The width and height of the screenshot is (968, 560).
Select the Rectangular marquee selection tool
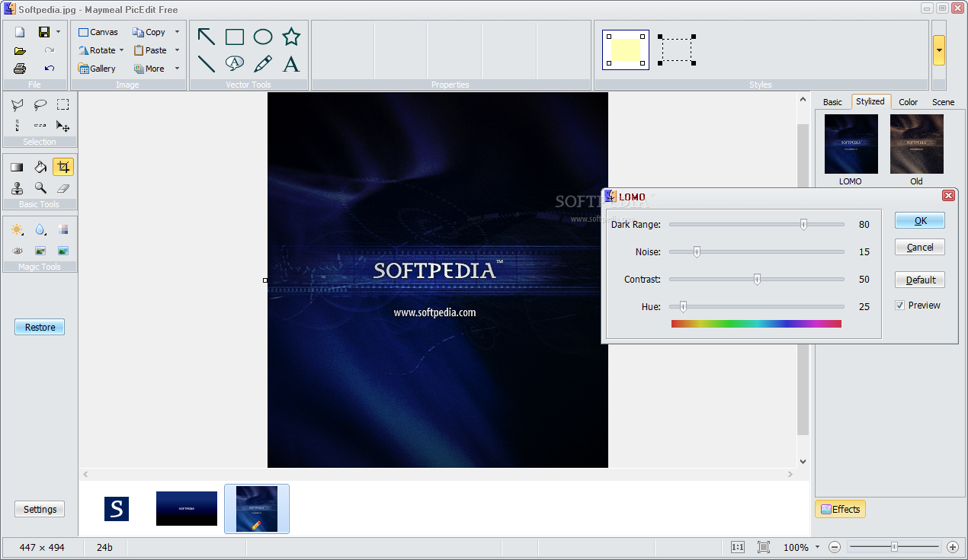point(63,105)
